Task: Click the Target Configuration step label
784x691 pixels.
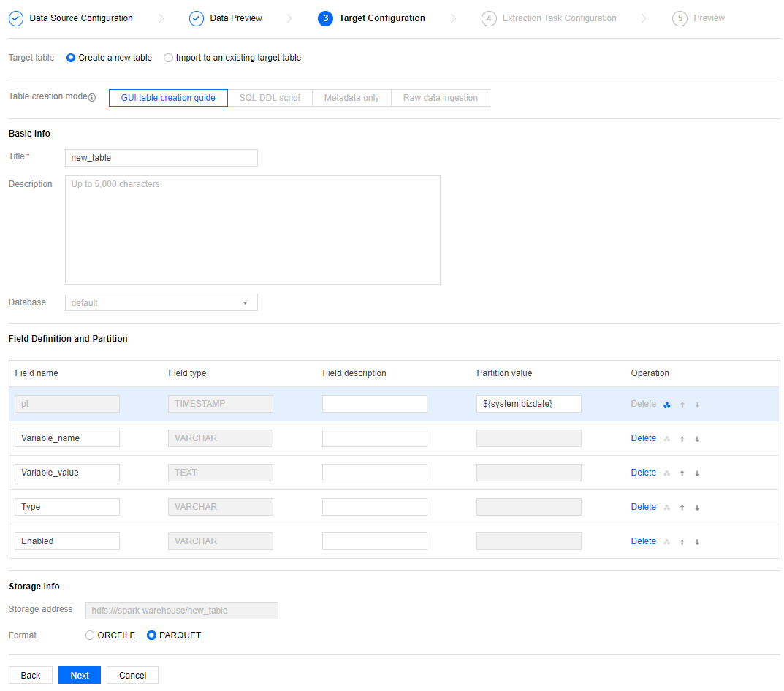Action: coord(382,18)
